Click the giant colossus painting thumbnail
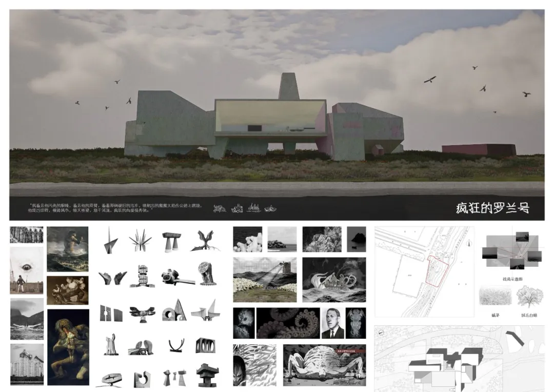Image resolution: width=554 pixels, height=392 pixels. [68, 249]
